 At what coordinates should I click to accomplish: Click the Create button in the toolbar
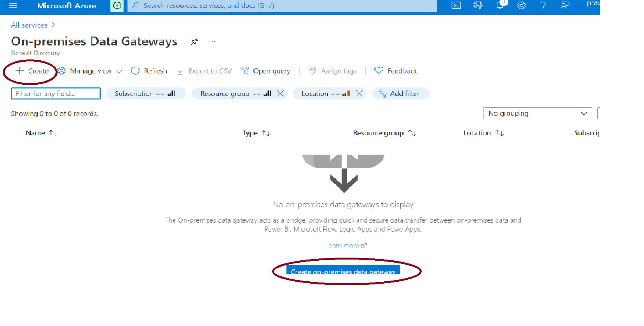[32, 71]
